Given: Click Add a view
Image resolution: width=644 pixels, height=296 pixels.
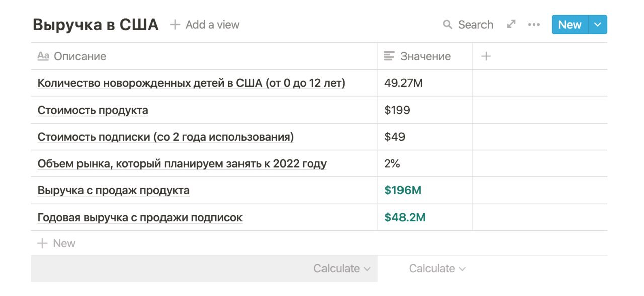Looking at the screenshot, I should click(x=205, y=25).
